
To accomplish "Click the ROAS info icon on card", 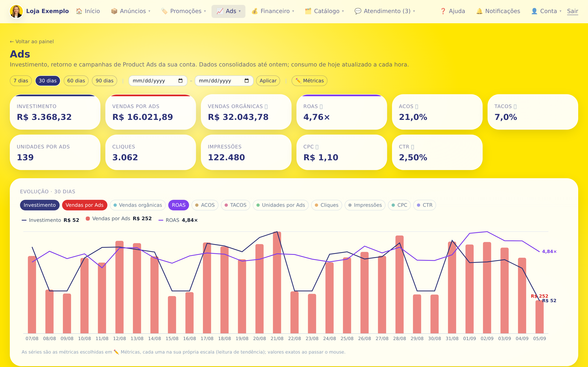I will click(321, 107).
